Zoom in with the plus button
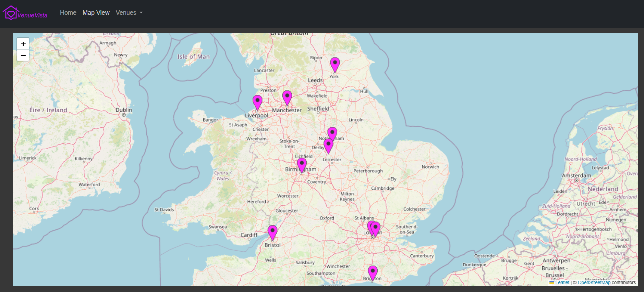The height and width of the screenshot is (292, 644). click(x=23, y=44)
